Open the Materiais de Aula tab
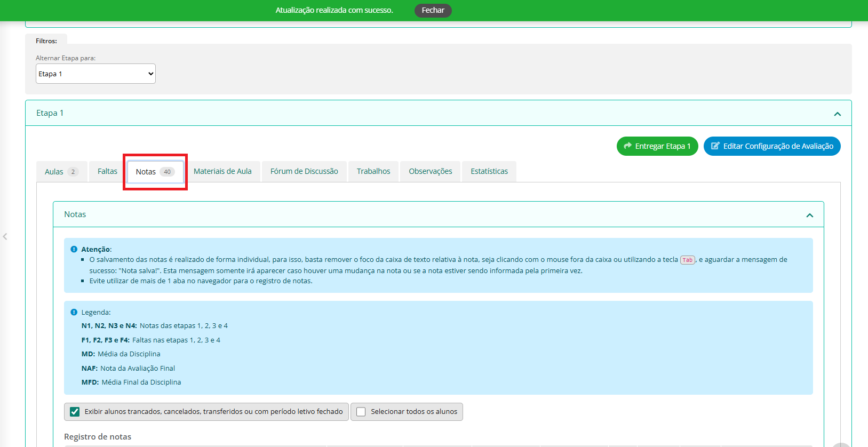 tap(222, 171)
